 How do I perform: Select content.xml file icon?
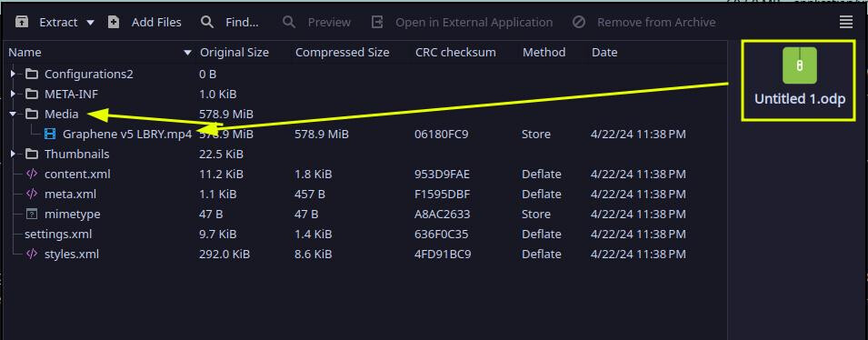click(x=32, y=174)
